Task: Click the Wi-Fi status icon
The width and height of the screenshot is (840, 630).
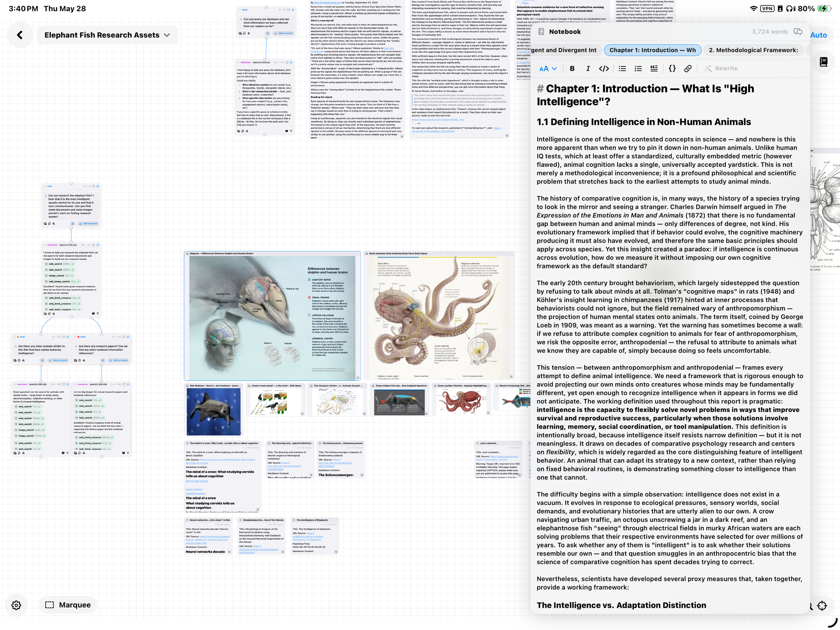Action: pos(753,8)
